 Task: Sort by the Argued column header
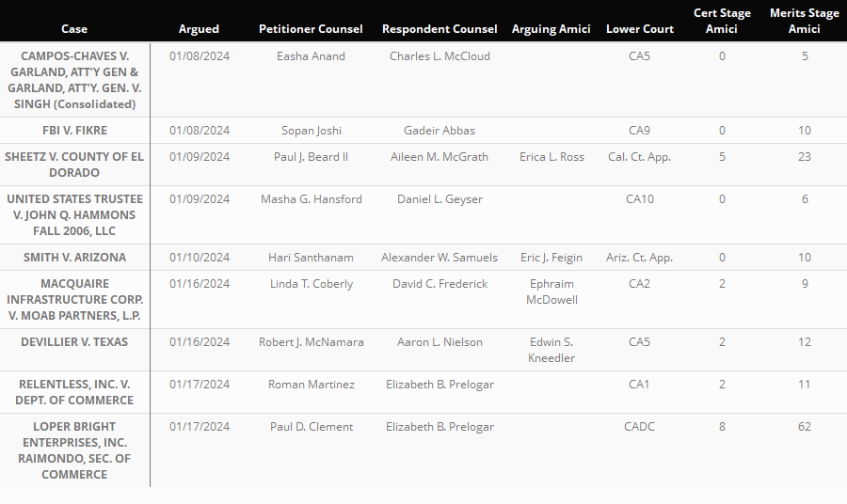point(199,29)
